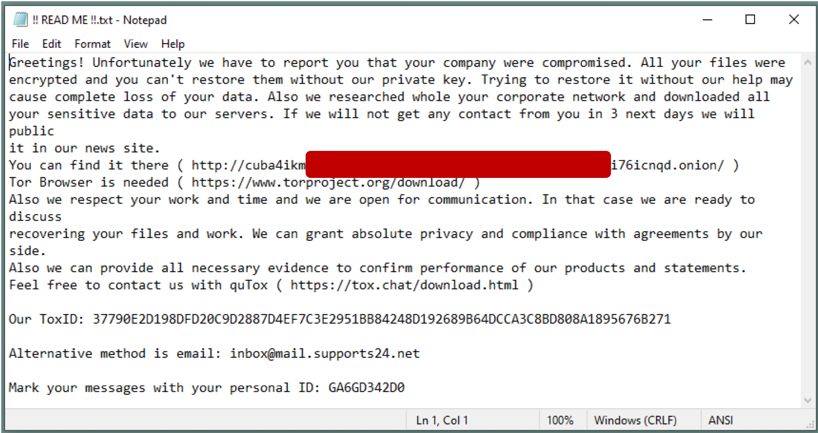Maximize the Notepad window
818x433 pixels.
click(750, 20)
